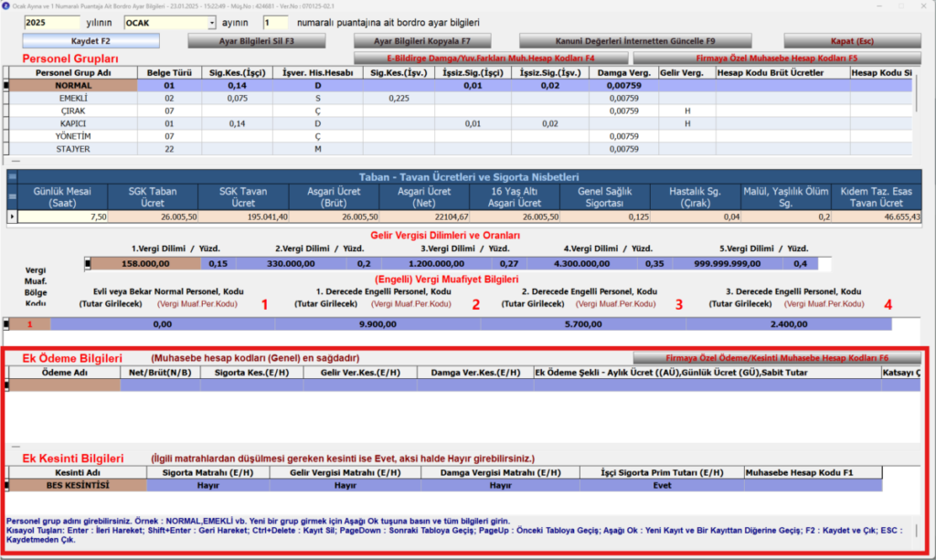Screen dimensions: 936x560
Task: Click the Belge Türü column header
Action: pos(169,73)
